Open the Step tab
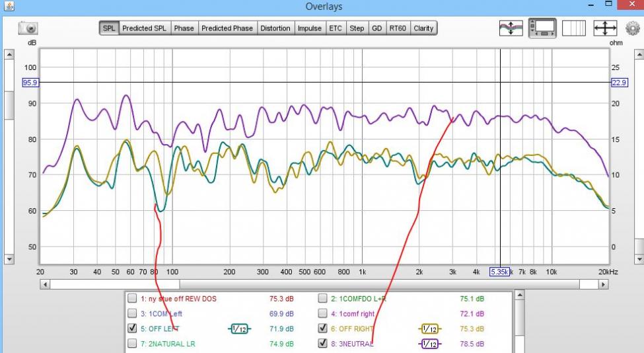Image resolution: width=644 pixels, height=353 pixels. [x=357, y=28]
